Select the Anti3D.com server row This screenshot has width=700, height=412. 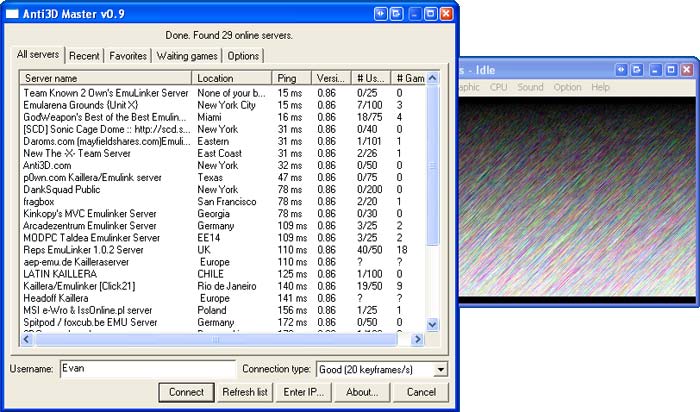[223, 165]
